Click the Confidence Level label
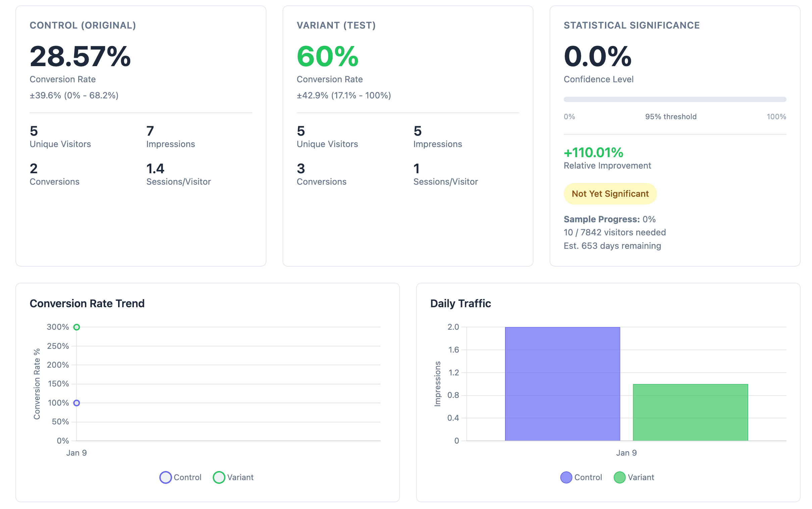 tap(598, 79)
